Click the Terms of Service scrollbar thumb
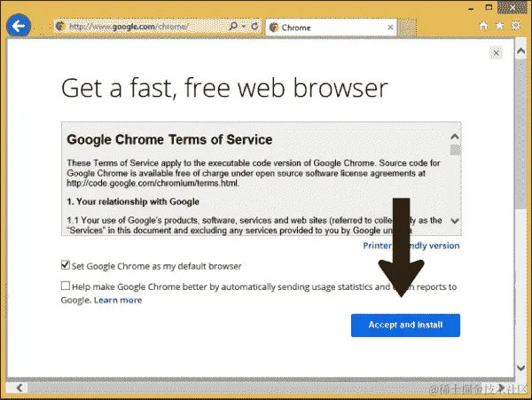Screen dimensions: 532x400 tap(455, 150)
